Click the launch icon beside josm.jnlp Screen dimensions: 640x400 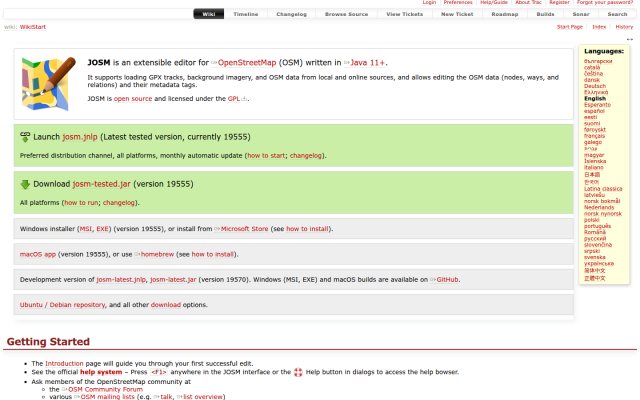click(25, 137)
